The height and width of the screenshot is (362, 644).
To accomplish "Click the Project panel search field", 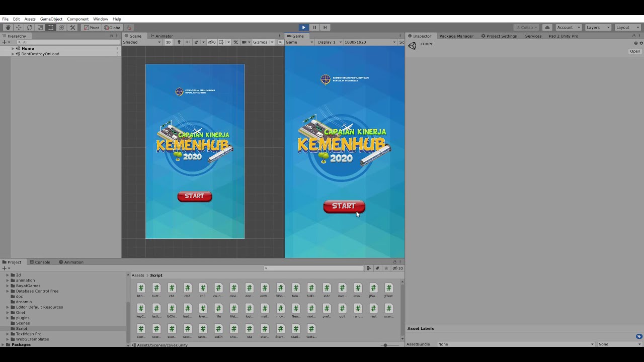I will pyautogui.click(x=313, y=268).
